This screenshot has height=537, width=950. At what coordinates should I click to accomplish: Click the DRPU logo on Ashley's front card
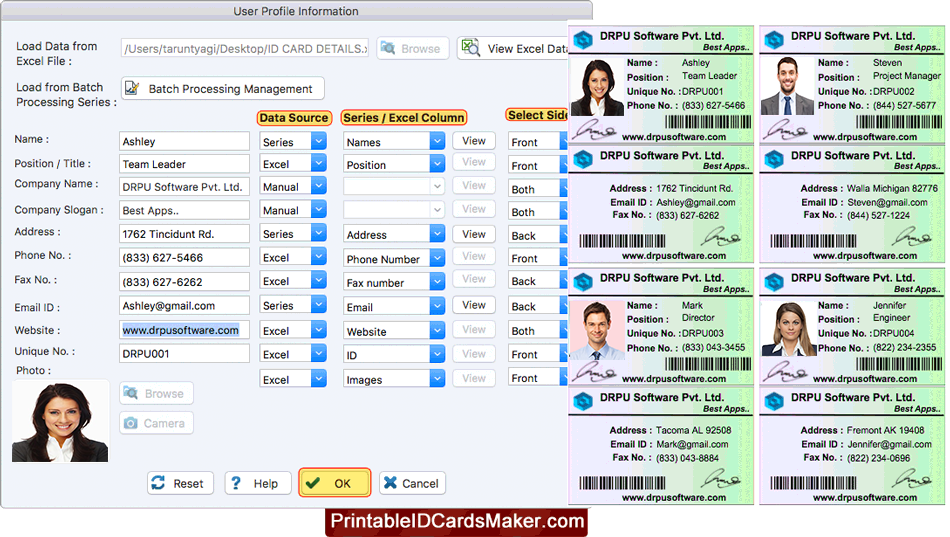coord(583,40)
